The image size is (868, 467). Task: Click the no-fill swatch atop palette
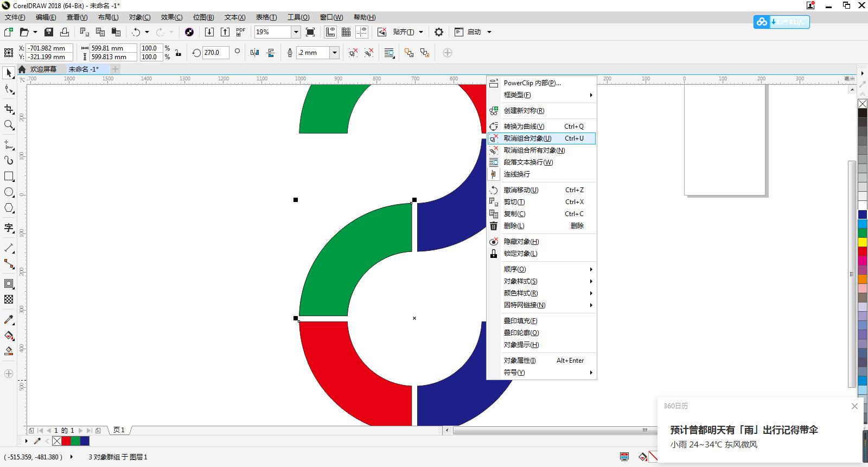(862, 104)
